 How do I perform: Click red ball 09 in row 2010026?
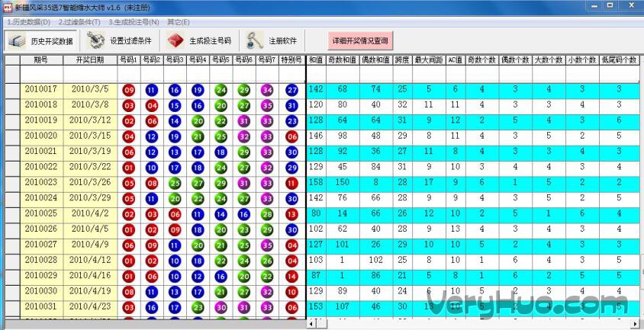175,230
